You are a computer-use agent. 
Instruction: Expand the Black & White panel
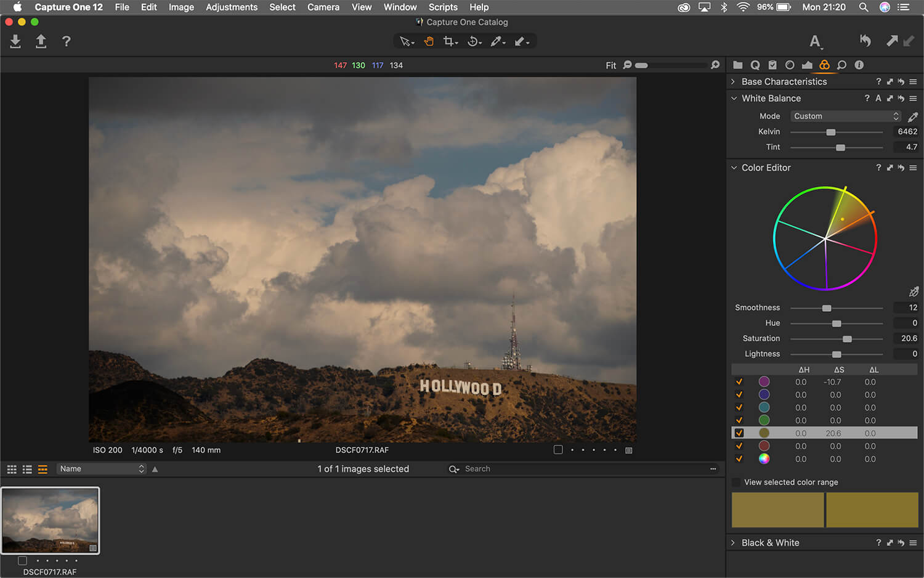pos(733,543)
